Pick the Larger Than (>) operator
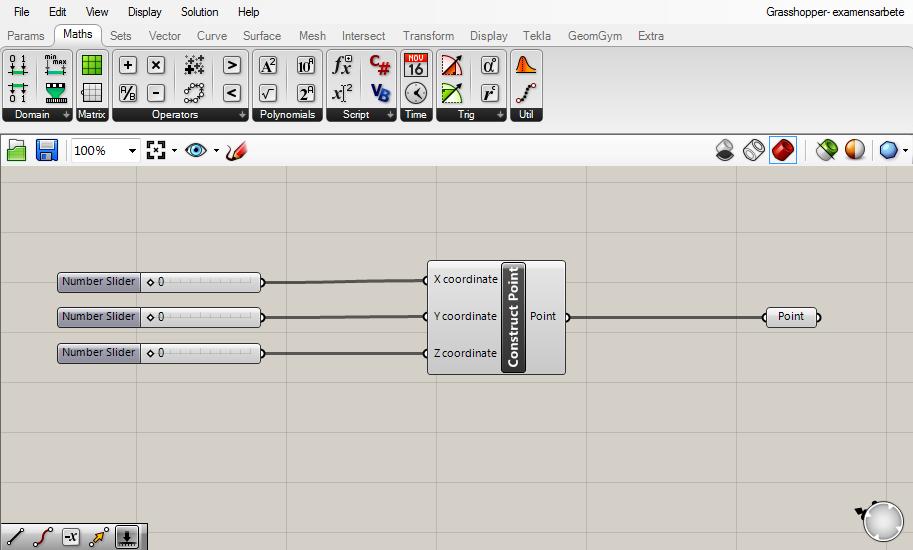913x550 pixels. (x=232, y=65)
